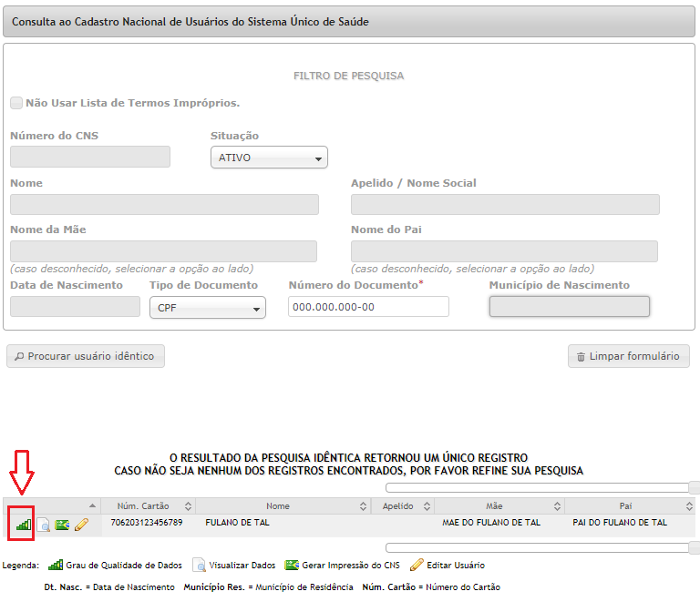
Task: Click the trash icon in Limpar formulário
Action: click(x=581, y=356)
